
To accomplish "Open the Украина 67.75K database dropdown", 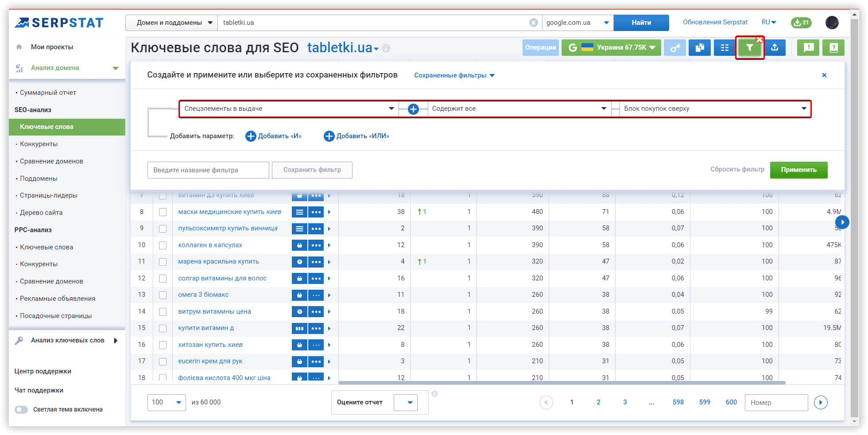I will click(611, 48).
